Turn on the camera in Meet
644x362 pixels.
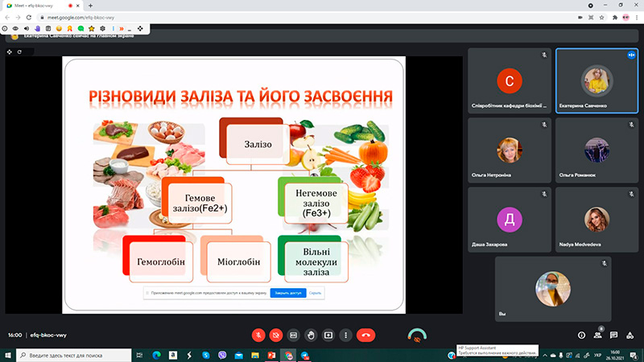click(x=276, y=335)
